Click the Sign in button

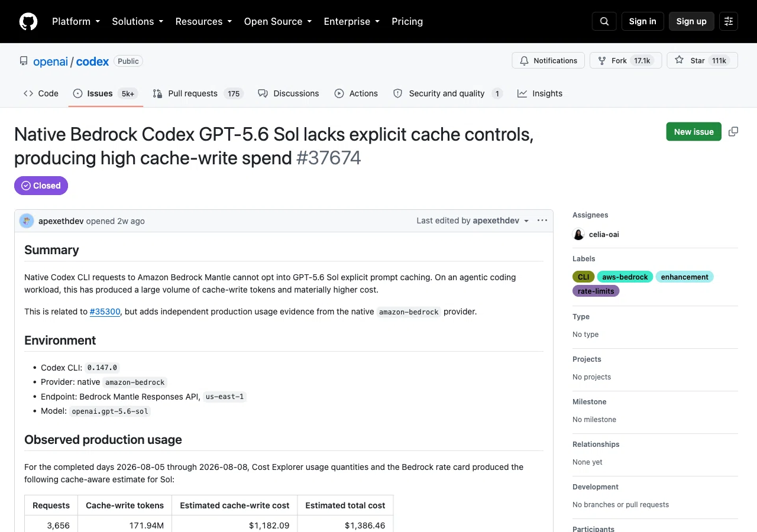click(x=643, y=21)
